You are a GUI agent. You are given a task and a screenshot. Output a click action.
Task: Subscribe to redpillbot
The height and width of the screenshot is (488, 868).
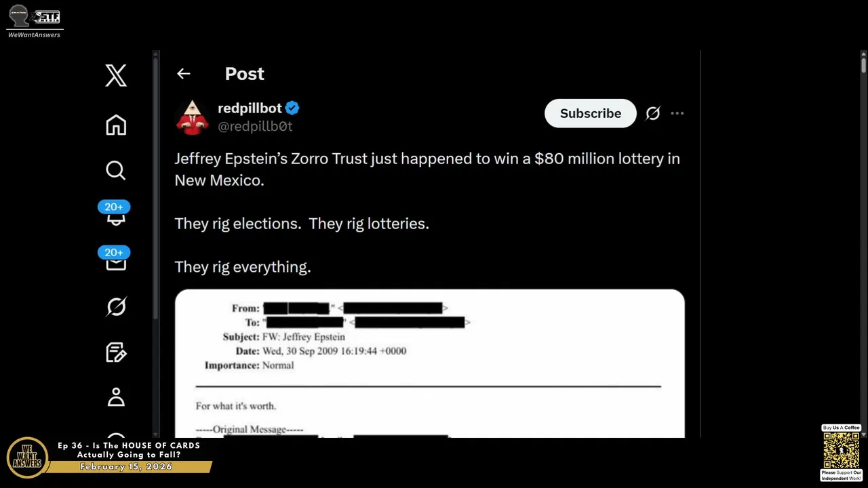point(590,114)
